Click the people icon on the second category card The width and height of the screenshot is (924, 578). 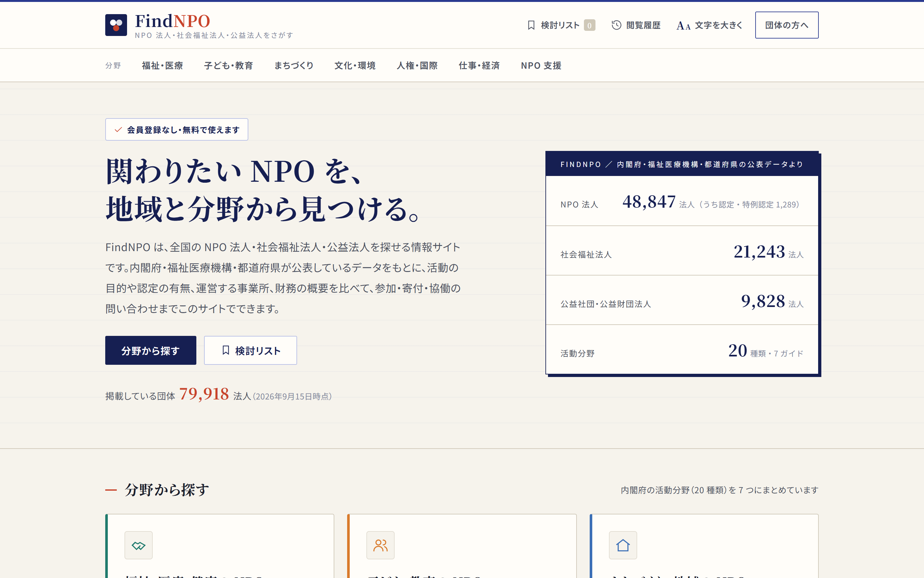pyautogui.click(x=380, y=545)
